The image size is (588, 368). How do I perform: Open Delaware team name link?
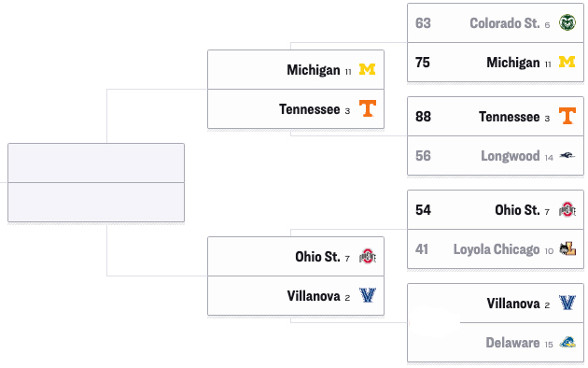click(x=512, y=343)
